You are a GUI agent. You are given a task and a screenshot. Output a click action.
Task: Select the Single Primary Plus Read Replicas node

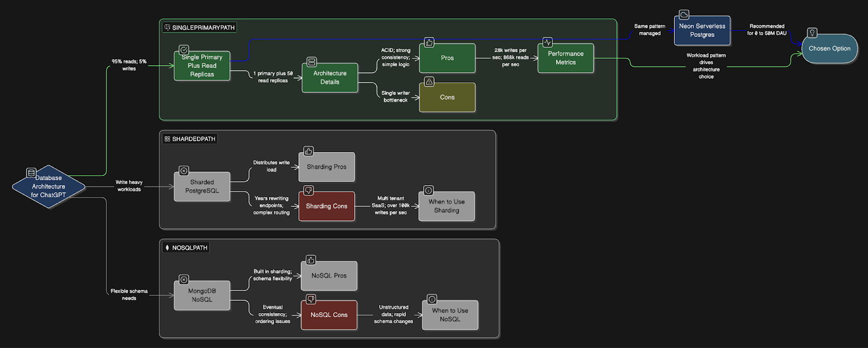click(x=202, y=66)
